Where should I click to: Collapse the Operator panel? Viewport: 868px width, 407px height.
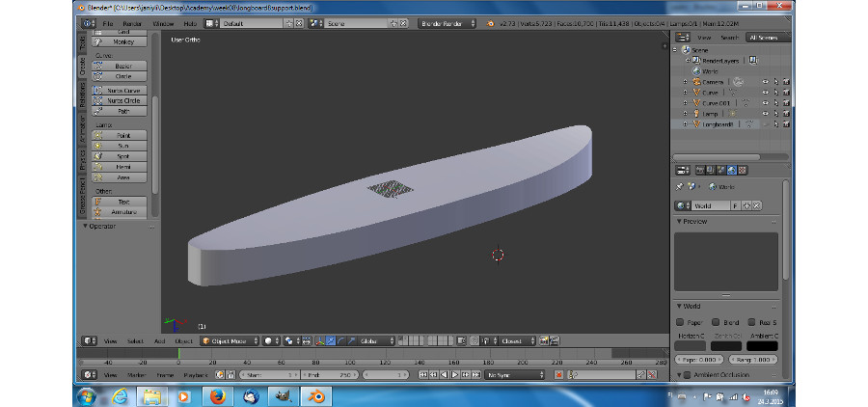(85, 226)
